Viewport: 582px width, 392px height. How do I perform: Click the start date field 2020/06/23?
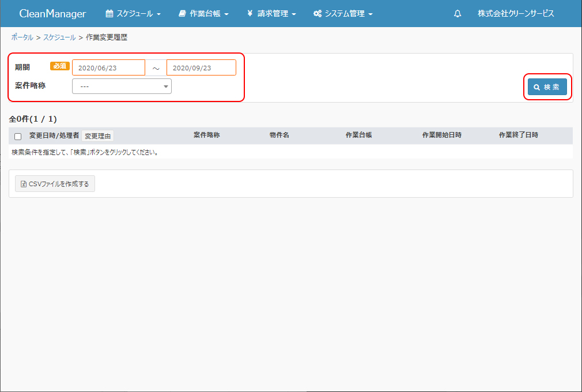[108, 68]
